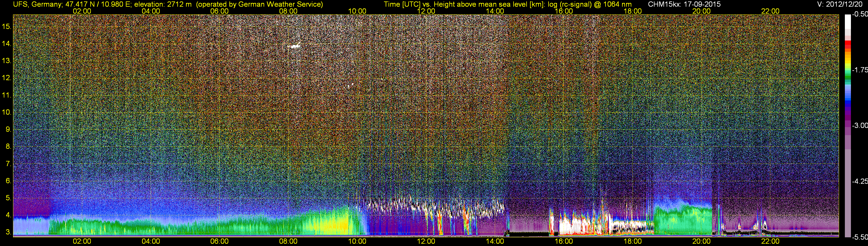Screen dimensions: 868x246
Task: Click the "12." km height axis label
Action: 7,78
